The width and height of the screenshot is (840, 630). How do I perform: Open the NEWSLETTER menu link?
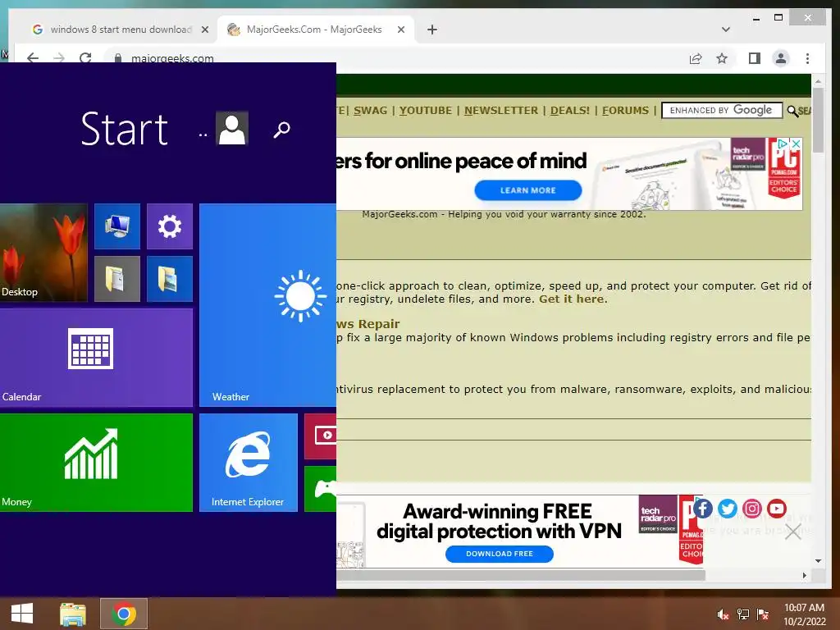501,111
